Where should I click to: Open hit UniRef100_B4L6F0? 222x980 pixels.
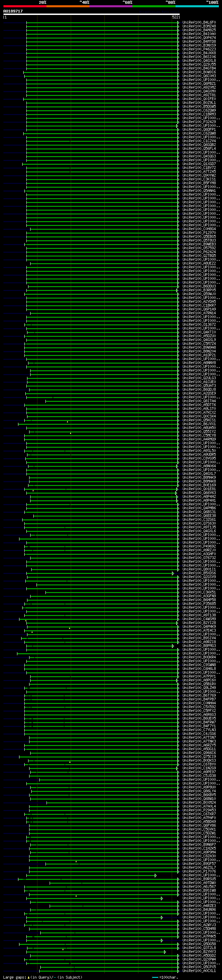coord(199,23)
